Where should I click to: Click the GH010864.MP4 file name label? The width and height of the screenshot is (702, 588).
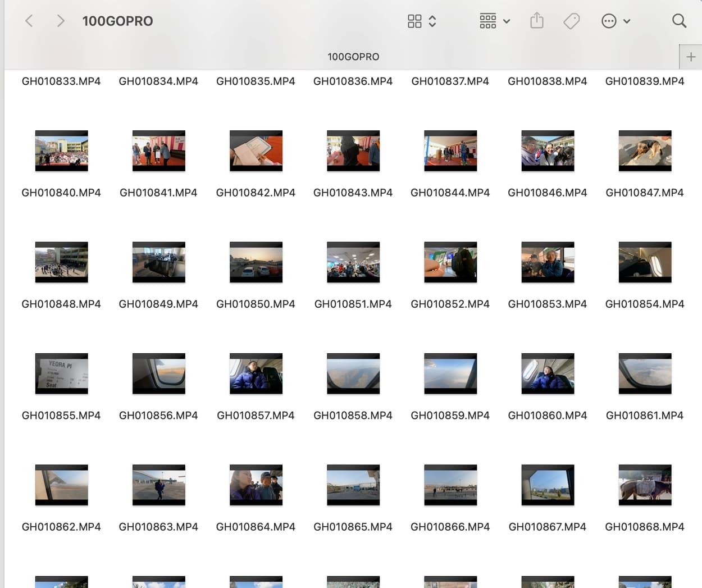click(x=256, y=527)
